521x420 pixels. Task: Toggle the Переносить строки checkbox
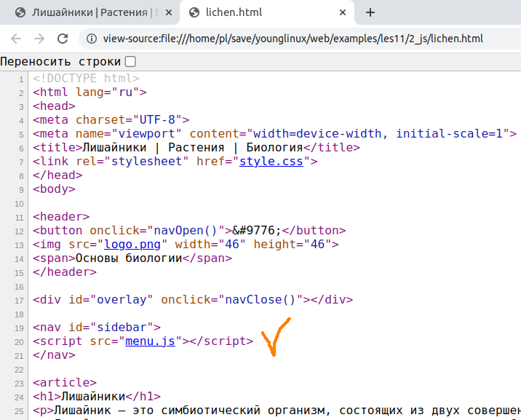130,61
